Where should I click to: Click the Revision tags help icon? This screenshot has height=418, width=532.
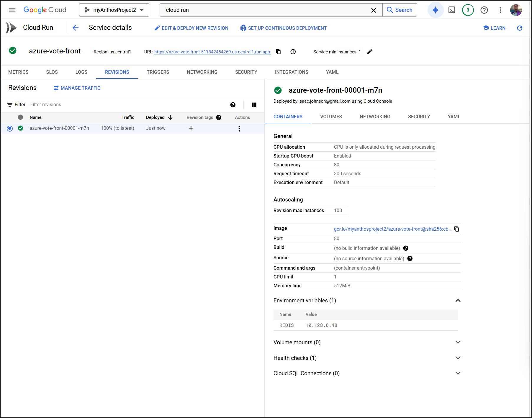pyautogui.click(x=219, y=117)
